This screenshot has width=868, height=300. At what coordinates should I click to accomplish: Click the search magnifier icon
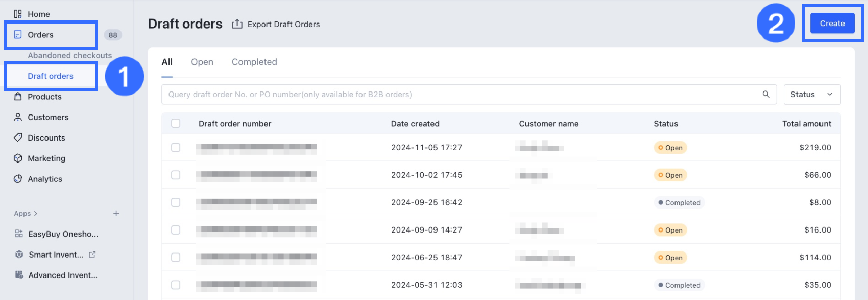coord(766,94)
